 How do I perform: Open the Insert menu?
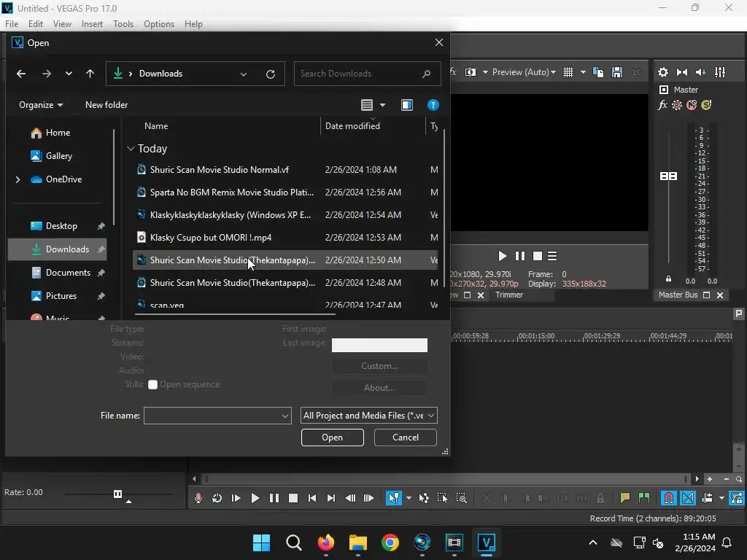[x=92, y=24]
